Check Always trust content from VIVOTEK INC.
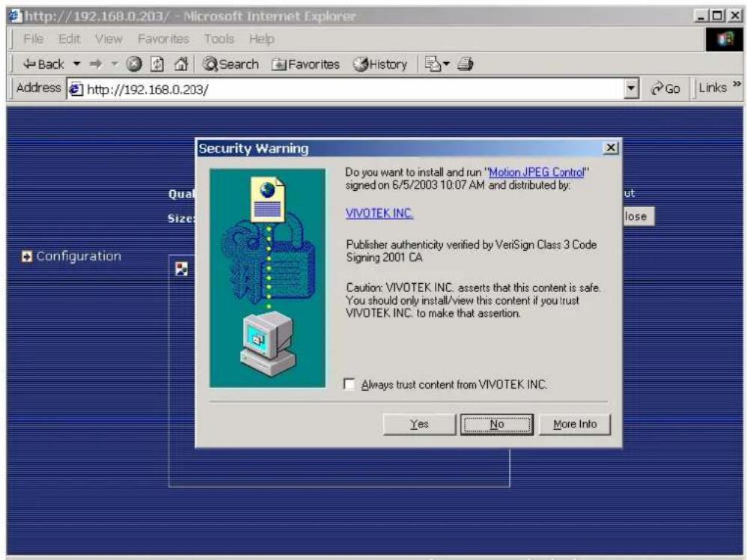The height and width of the screenshot is (560, 747). coord(350,384)
